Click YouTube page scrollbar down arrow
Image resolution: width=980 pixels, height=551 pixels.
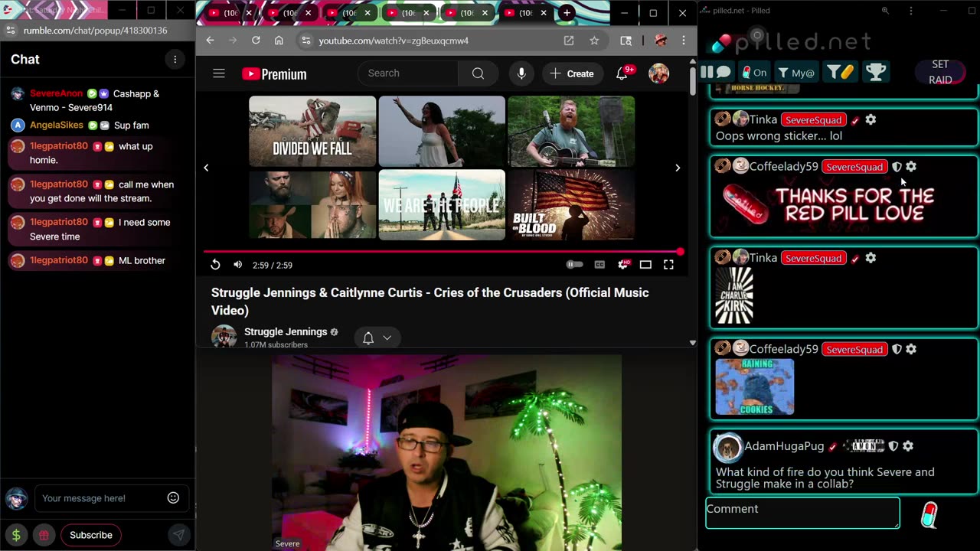tap(693, 343)
